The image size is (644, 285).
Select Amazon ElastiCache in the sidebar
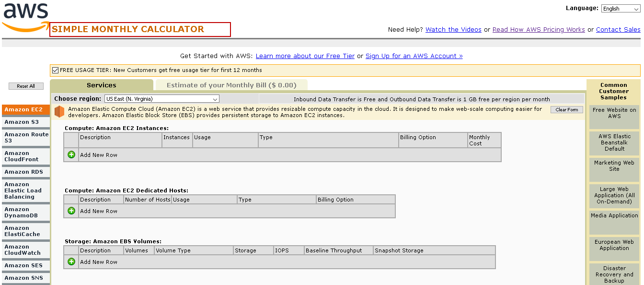pyautogui.click(x=25, y=231)
